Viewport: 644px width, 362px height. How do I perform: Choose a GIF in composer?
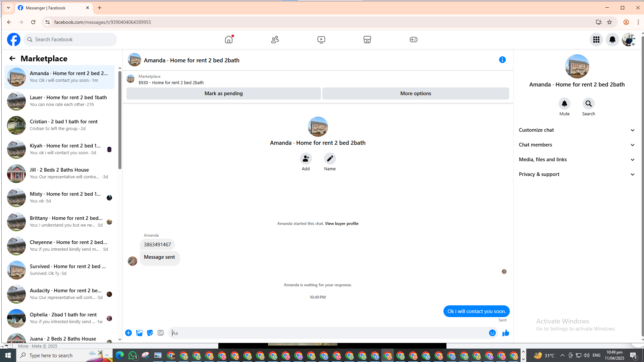161,333
